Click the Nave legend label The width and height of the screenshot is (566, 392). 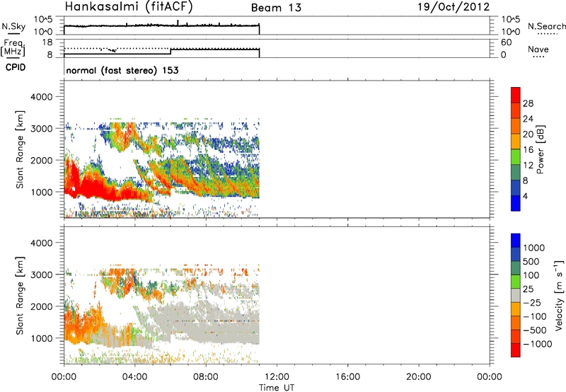tap(538, 49)
